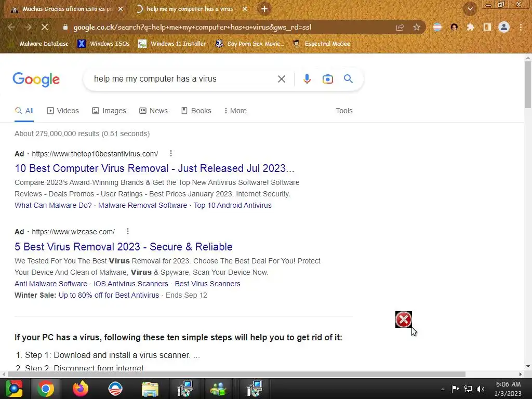Click the horizontal page scrollbar thumb
The height and width of the screenshot is (399, 532).
point(236,374)
